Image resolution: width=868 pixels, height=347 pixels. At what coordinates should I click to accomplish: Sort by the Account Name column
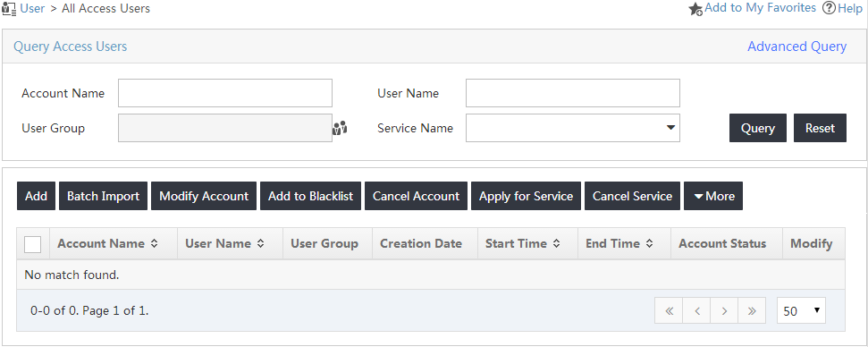[108, 243]
